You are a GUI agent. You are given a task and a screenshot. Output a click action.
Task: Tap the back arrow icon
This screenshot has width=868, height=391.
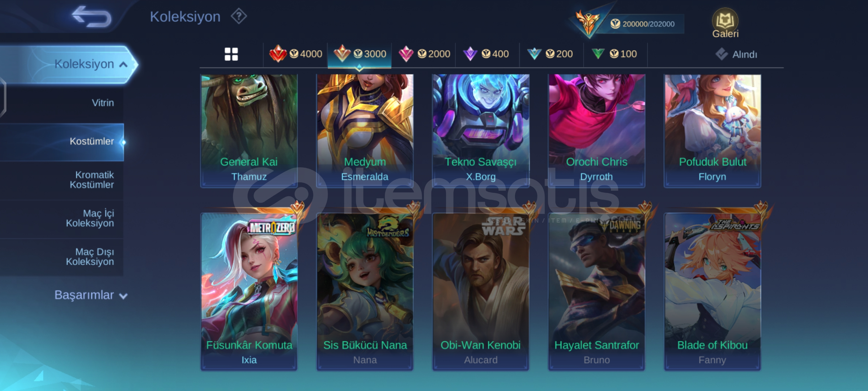pyautogui.click(x=92, y=17)
